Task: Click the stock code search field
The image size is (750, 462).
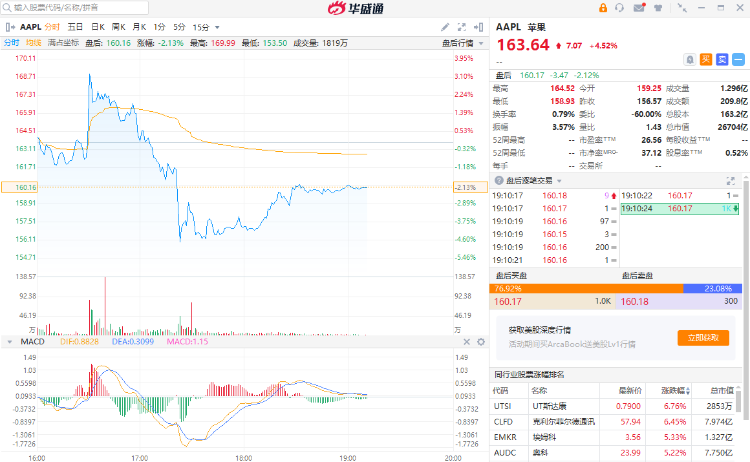Action: 70,8
